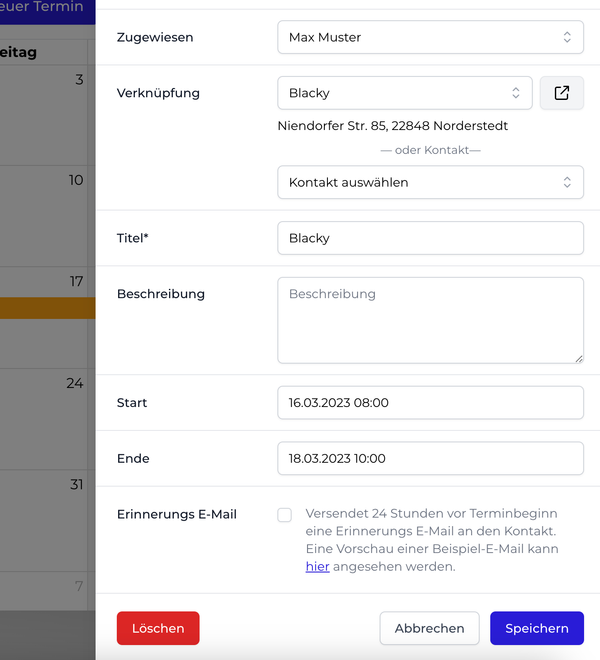This screenshot has width=600, height=660.
Task: Save the appointment with Speichern
Action: (536, 628)
